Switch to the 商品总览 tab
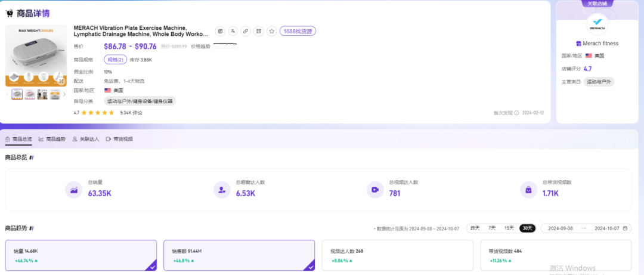Screen dimensions: 644x275 (x=18, y=139)
